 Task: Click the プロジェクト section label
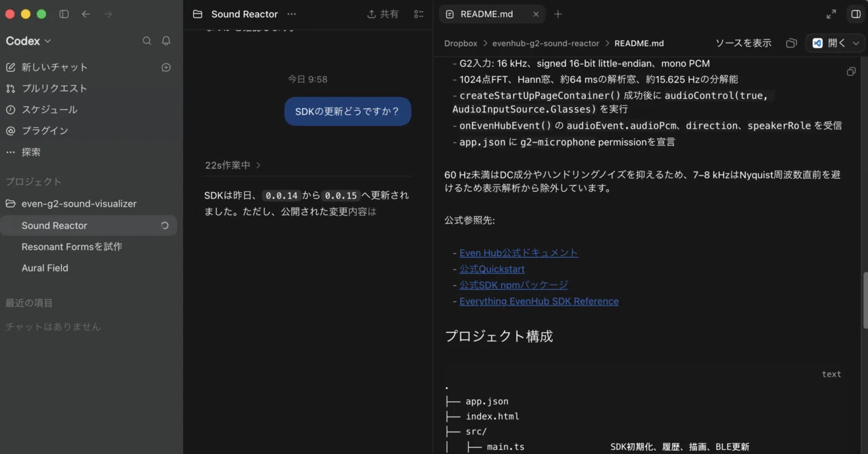coord(33,182)
